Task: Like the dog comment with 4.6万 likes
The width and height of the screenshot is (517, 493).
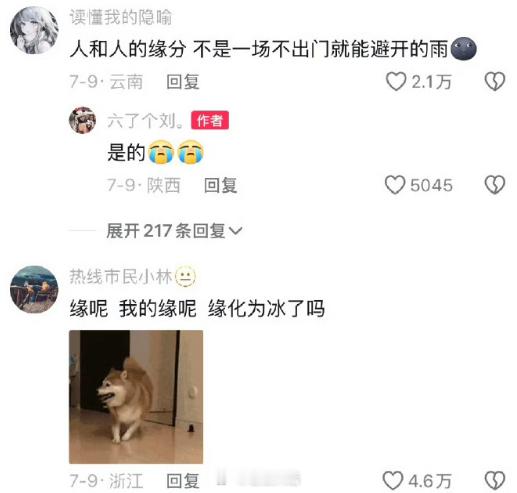Action: click(393, 481)
